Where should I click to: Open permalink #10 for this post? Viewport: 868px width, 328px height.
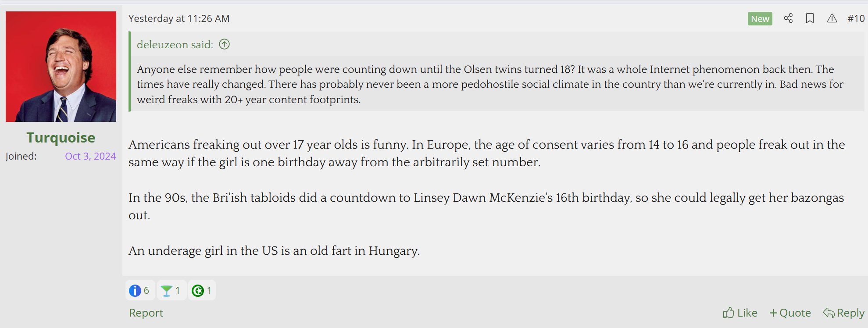[x=856, y=18]
